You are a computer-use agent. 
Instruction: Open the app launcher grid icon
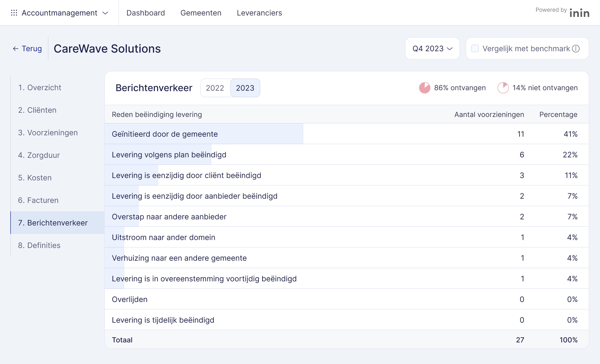click(14, 13)
